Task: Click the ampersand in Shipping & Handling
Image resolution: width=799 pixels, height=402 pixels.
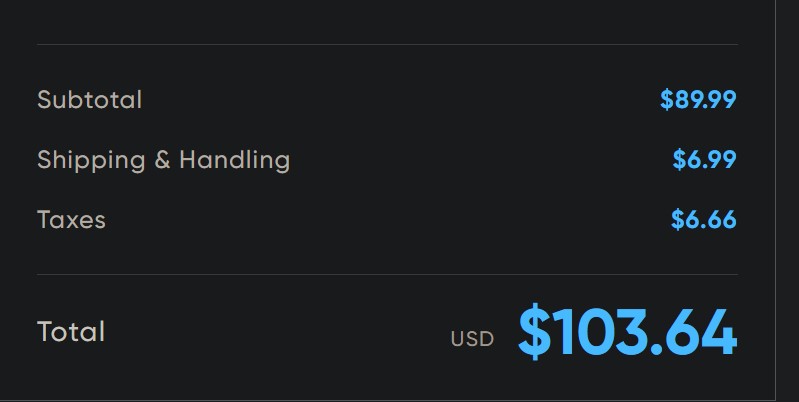Action: (x=162, y=160)
